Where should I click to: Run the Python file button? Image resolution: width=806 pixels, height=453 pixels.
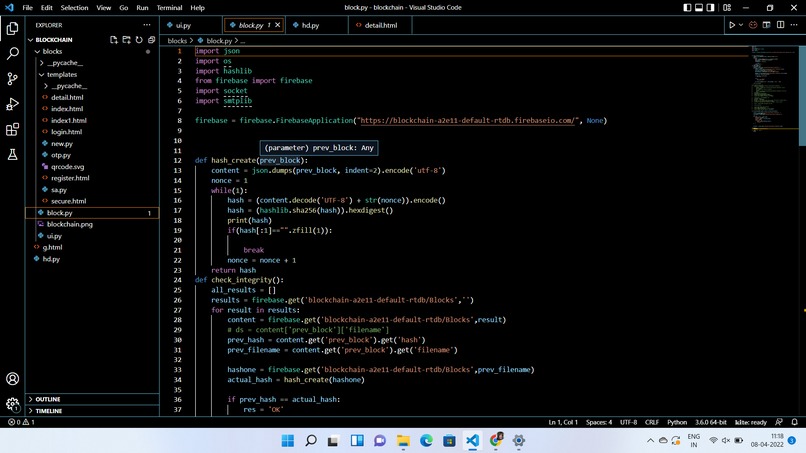point(732,25)
